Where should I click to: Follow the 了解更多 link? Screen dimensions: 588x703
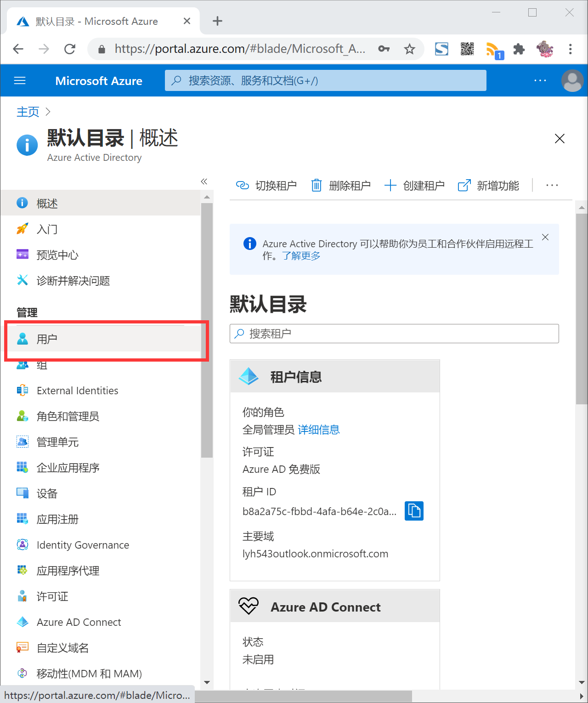pos(301,255)
